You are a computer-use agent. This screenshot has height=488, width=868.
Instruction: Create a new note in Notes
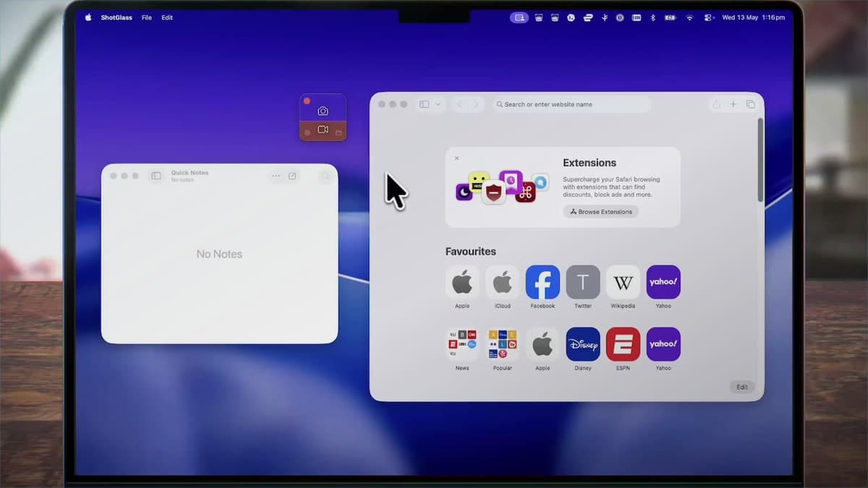(292, 176)
